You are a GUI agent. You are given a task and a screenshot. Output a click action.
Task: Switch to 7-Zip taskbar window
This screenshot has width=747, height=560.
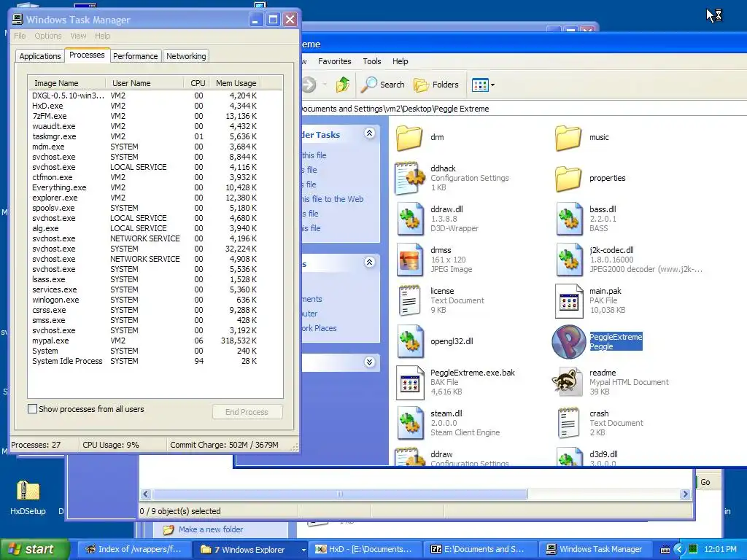[x=480, y=550]
